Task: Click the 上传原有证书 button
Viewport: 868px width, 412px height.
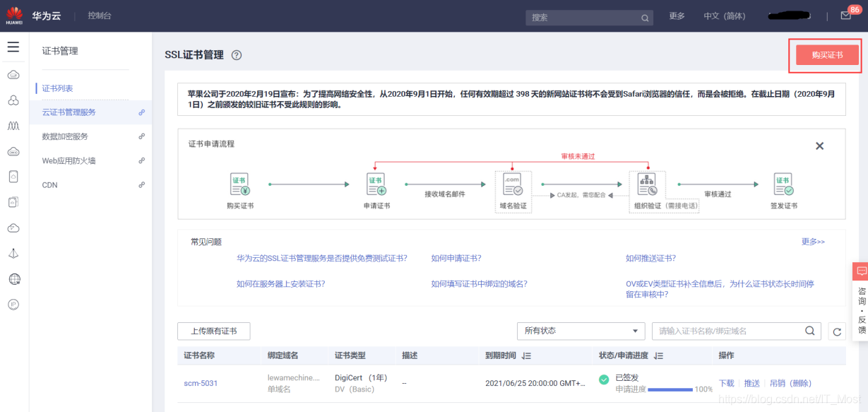Action: click(214, 331)
